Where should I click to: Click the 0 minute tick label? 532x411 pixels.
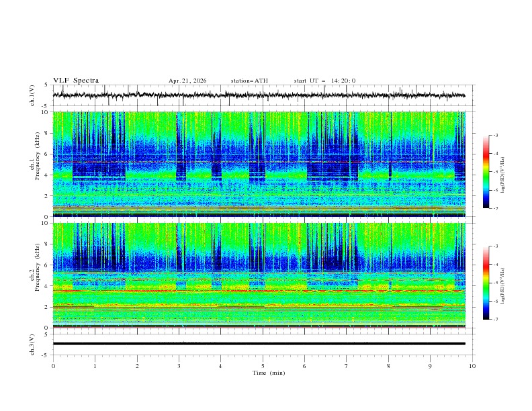tap(53, 366)
